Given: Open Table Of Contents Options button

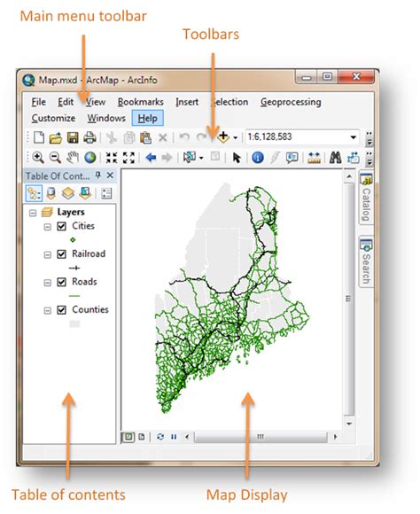Looking at the screenshot, I should pos(106,193).
